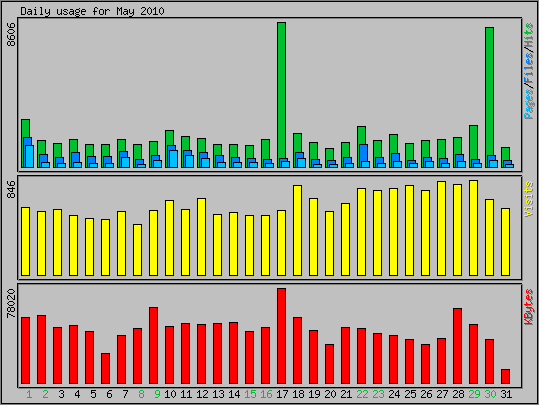Select day label 27 on the x-axis
Image resolution: width=539 pixels, height=405 pixels.
pyautogui.click(x=442, y=394)
